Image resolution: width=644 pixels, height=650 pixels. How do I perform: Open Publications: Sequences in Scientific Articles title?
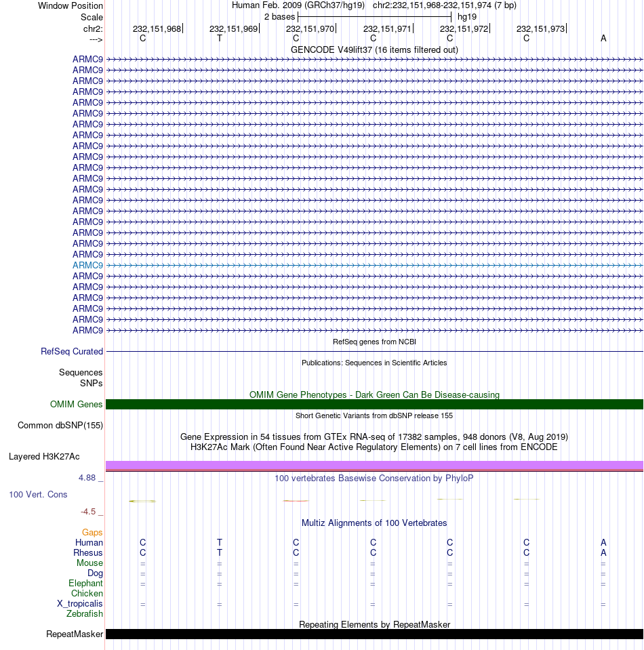pos(374,363)
